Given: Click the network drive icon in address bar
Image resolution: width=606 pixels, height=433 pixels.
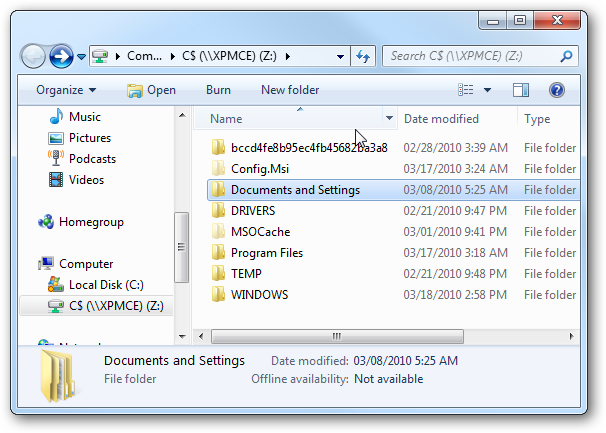Looking at the screenshot, I should click(x=100, y=56).
